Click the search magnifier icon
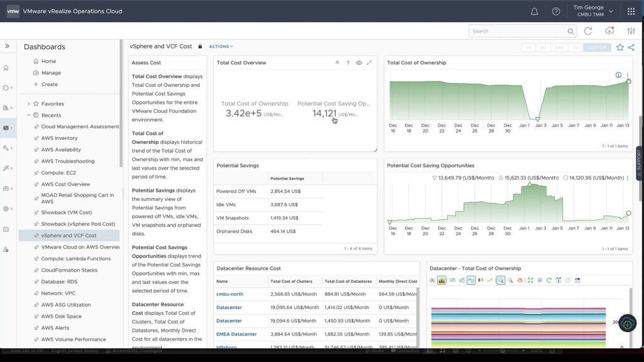This screenshot has height=362, width=644. pos(570,31)
